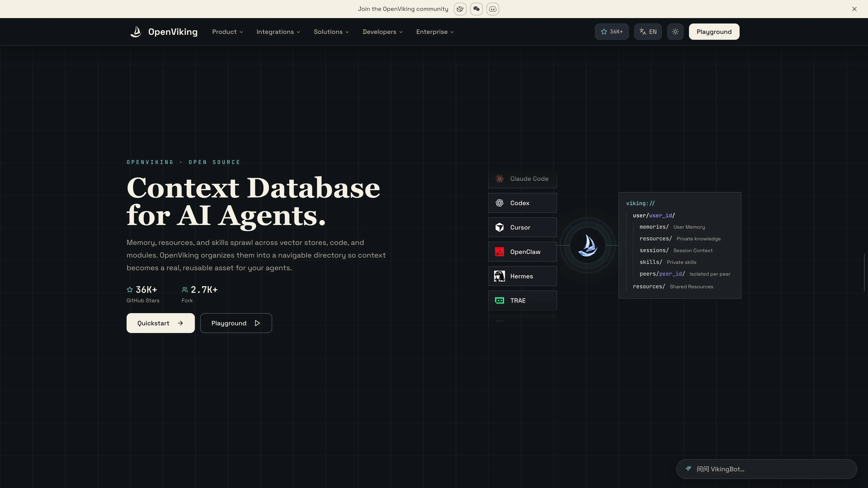Screen dimensions: 868x488
Task: Click the peers/peer_id/ Isolated per peer entry
Action: pos(685,274)
